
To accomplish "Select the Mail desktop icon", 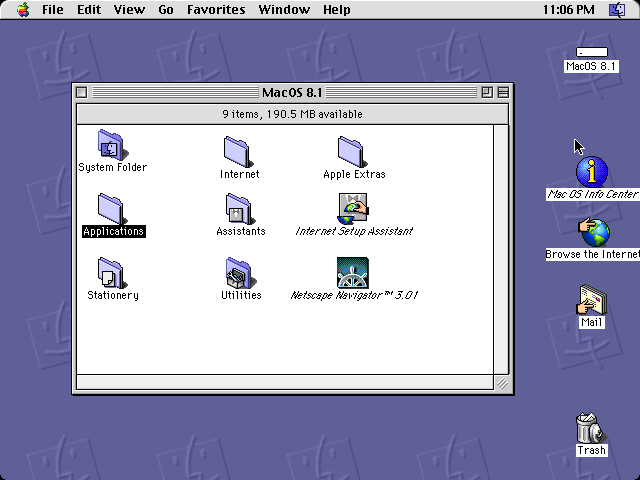I will pos(592,300).
